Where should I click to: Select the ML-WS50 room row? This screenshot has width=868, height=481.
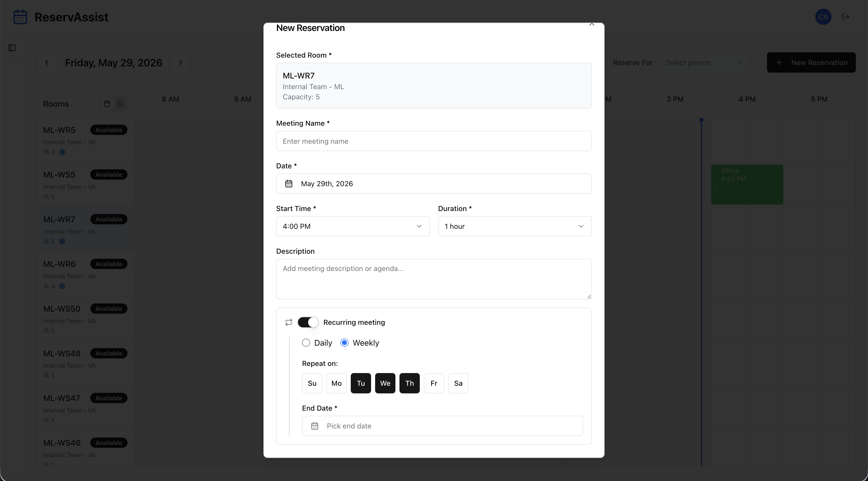coord(85,319)
